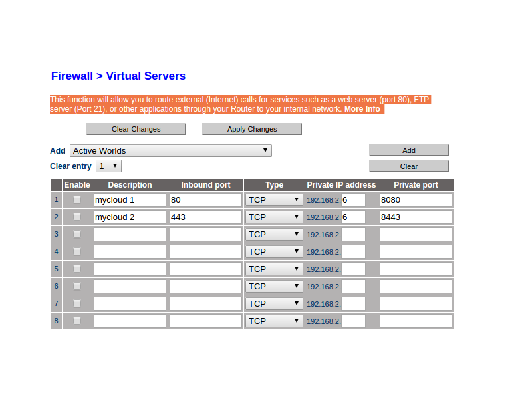Tick the Enable checkbox in row 3

click(77, 234)
